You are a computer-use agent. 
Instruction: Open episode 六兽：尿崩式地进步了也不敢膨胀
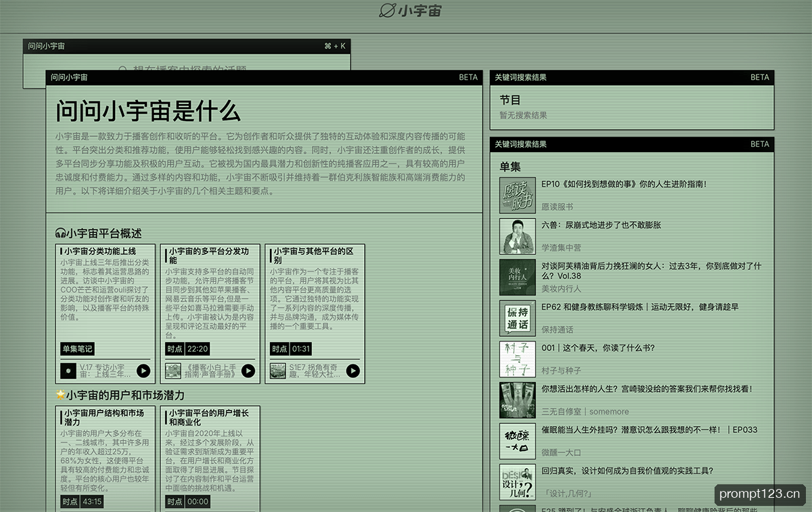pyautogui.click(x=602, y=225)
